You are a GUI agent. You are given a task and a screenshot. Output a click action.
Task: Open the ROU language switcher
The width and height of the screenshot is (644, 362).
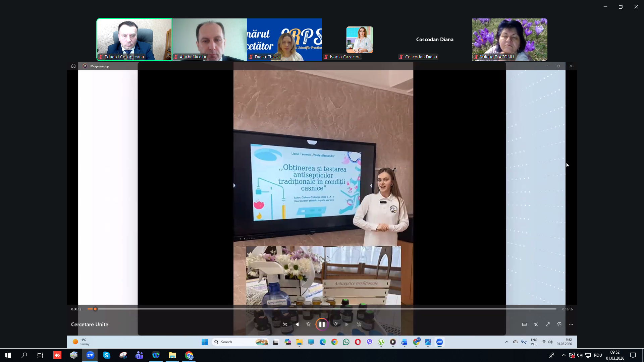pyautogui.click(x=598, y=355)
